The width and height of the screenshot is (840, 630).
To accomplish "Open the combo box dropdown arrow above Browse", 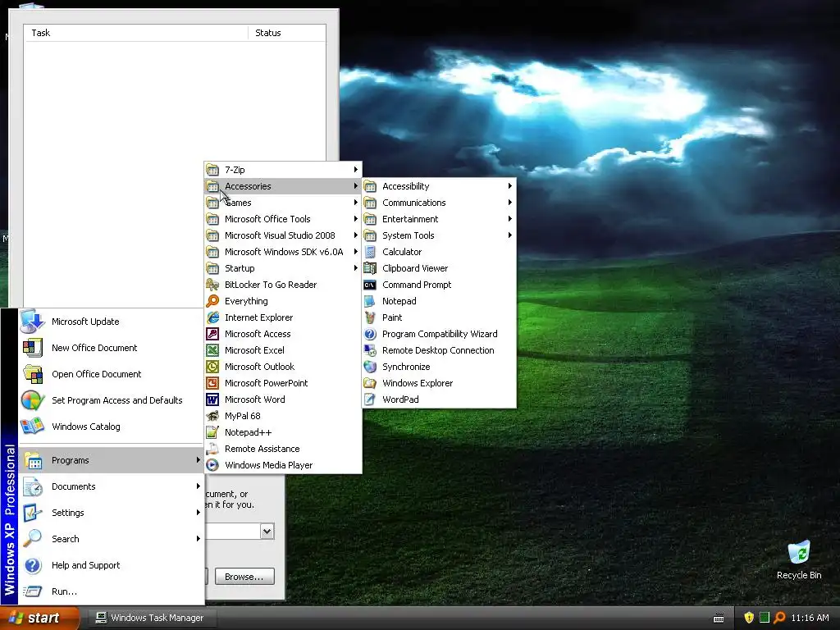I will 267,532.
